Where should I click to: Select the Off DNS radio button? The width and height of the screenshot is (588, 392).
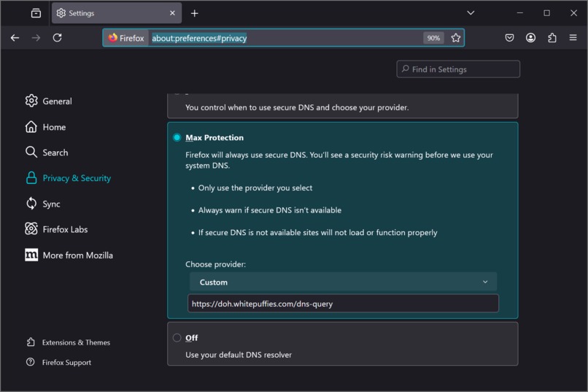pyautogui.click(x=177, y=337)
